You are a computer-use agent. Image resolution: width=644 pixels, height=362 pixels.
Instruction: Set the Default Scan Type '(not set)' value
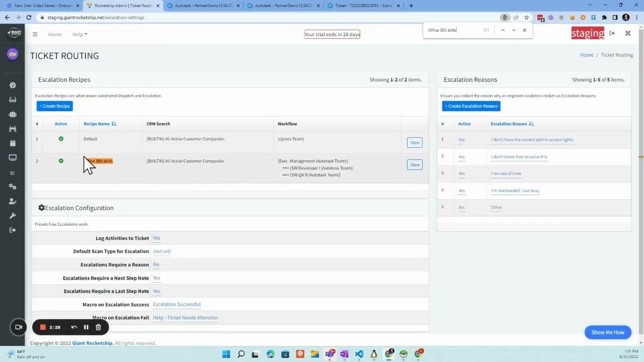pos(162,251)
